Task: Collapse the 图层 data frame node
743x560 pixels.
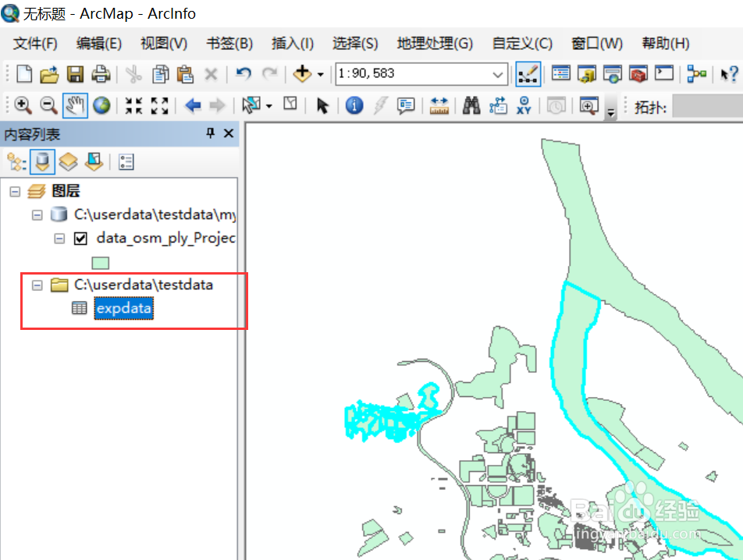Action: coord(15,192)
